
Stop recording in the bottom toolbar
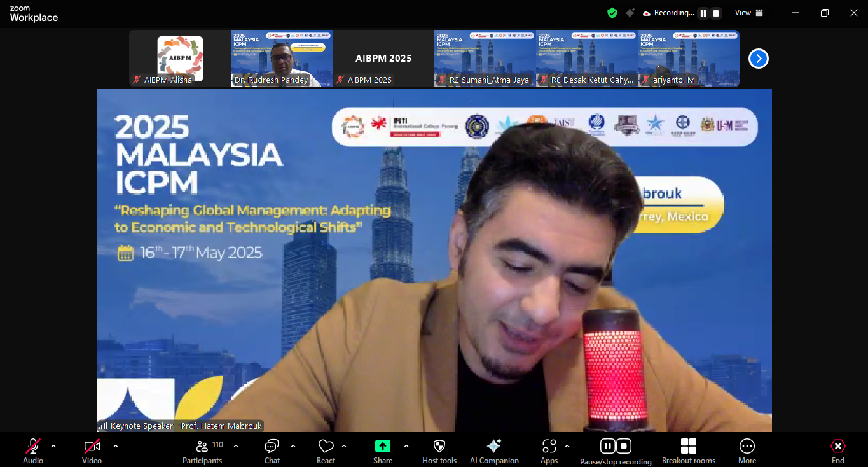point(624,446)
